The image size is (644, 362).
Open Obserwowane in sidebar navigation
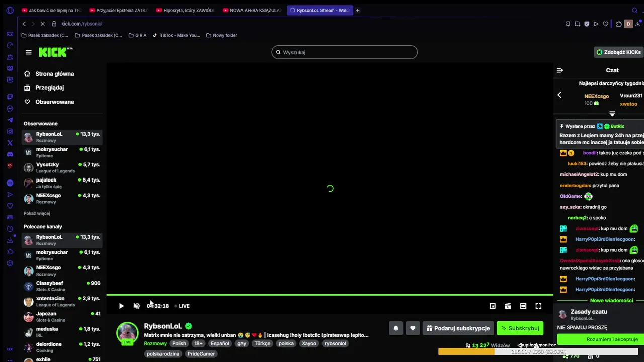(x=49, y=102)
